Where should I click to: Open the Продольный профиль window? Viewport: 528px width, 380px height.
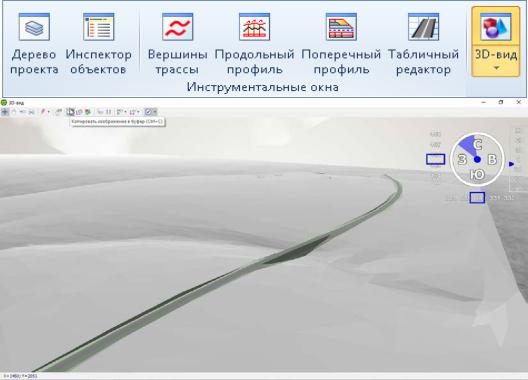click(255, 44)
